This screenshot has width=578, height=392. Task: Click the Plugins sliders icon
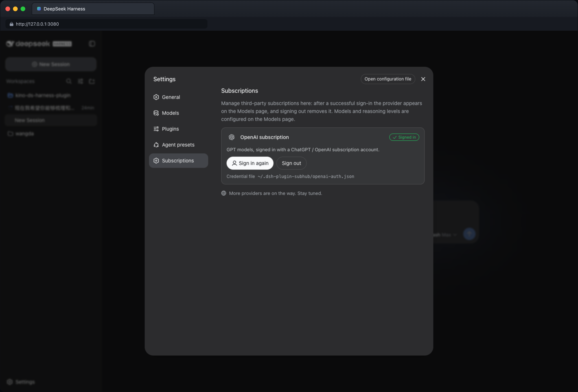[156, 129]
